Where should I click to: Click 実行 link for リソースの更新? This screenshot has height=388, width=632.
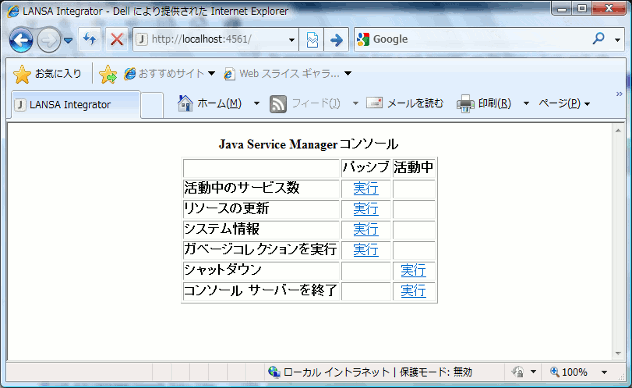(x=366, y=209)
